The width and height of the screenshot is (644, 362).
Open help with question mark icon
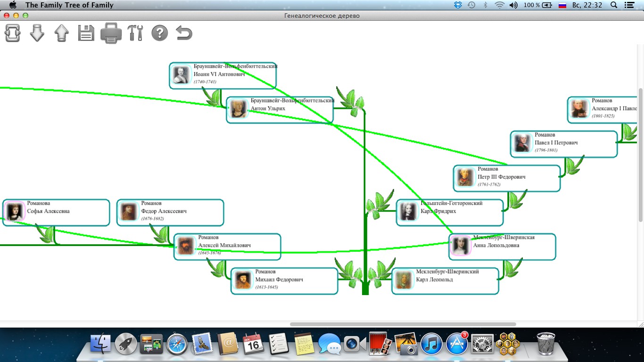tap(160, 33)
